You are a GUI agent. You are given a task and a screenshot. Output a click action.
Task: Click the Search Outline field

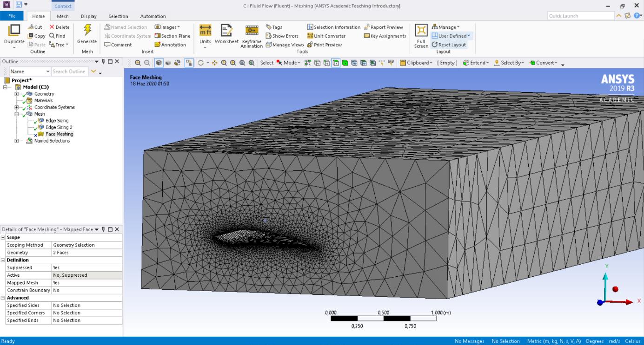(69, 72)
